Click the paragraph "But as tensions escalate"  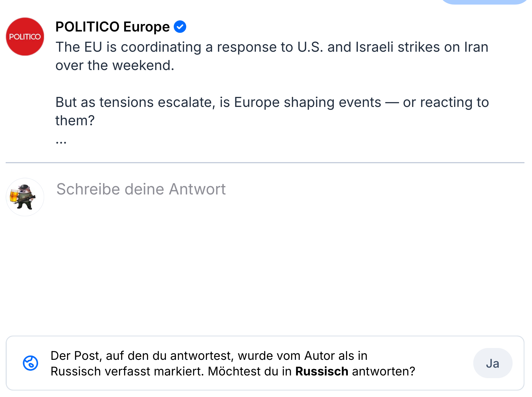click(272, 103)
